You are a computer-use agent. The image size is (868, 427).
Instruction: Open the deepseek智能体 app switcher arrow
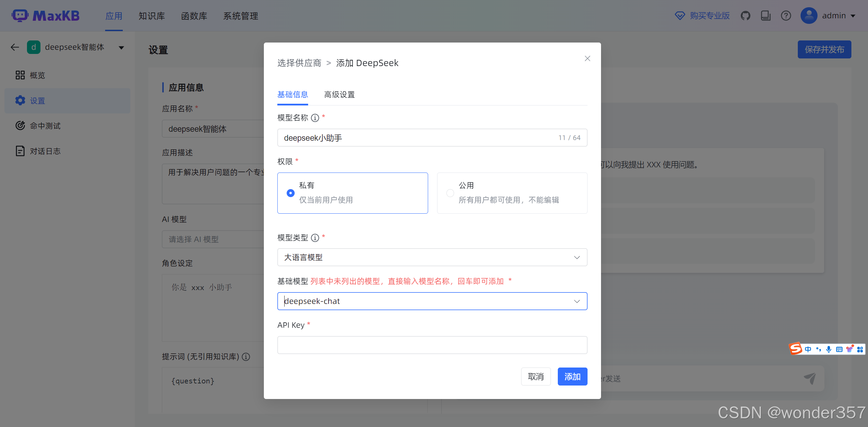click(121, 47)
